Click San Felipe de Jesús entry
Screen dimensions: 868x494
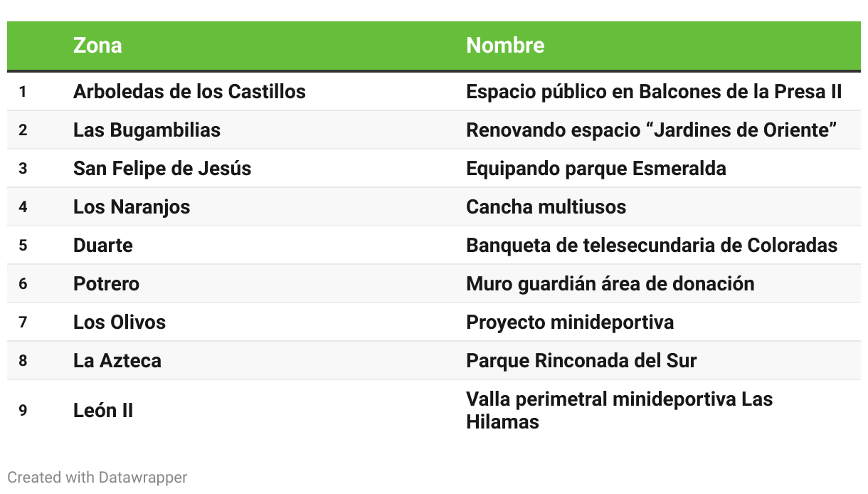[162, 169]
